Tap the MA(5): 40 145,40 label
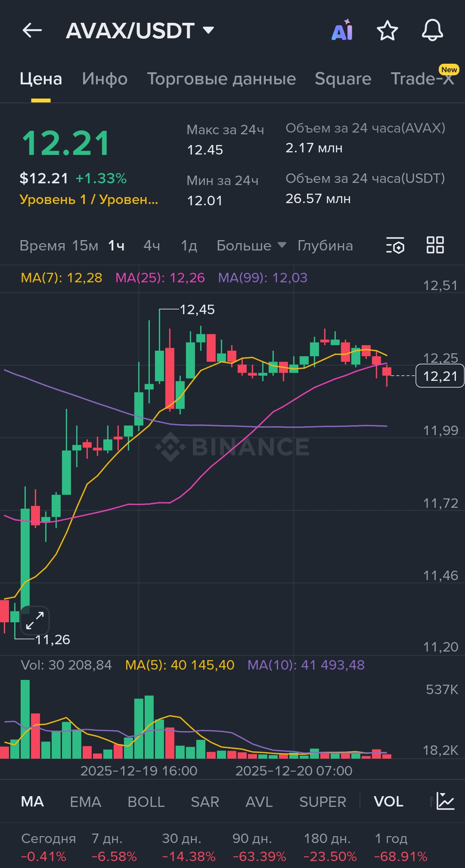The width and height of the screenshot is (465, 868). point(180,665)
